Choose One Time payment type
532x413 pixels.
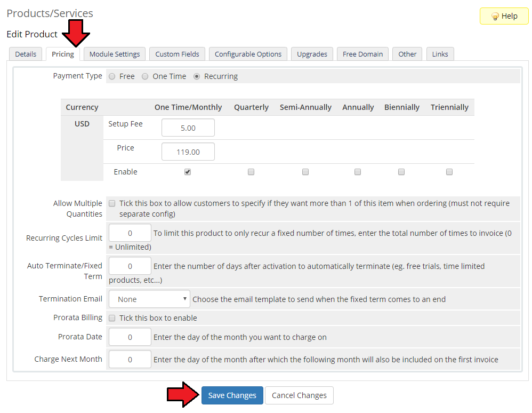pyautogui.click(x=145, y=76)
